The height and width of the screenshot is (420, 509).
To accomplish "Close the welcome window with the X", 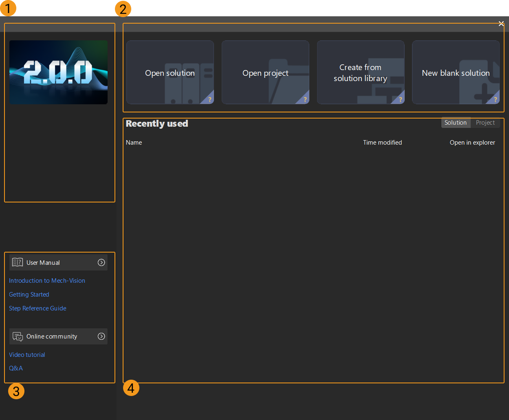I will pos(501,23).
